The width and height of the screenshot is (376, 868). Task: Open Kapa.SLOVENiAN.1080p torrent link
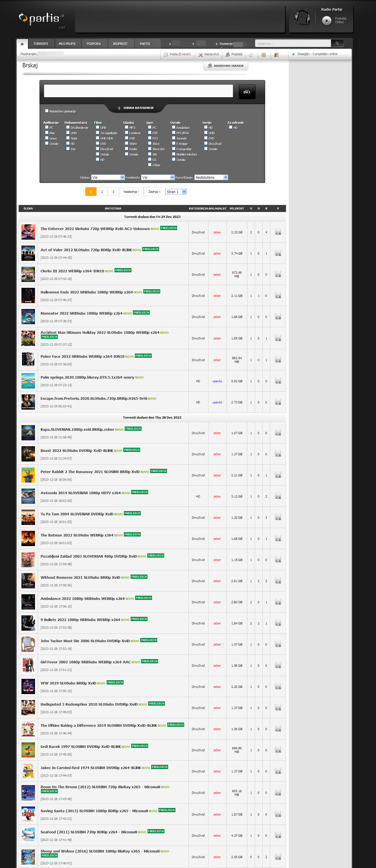click(77, 429)
